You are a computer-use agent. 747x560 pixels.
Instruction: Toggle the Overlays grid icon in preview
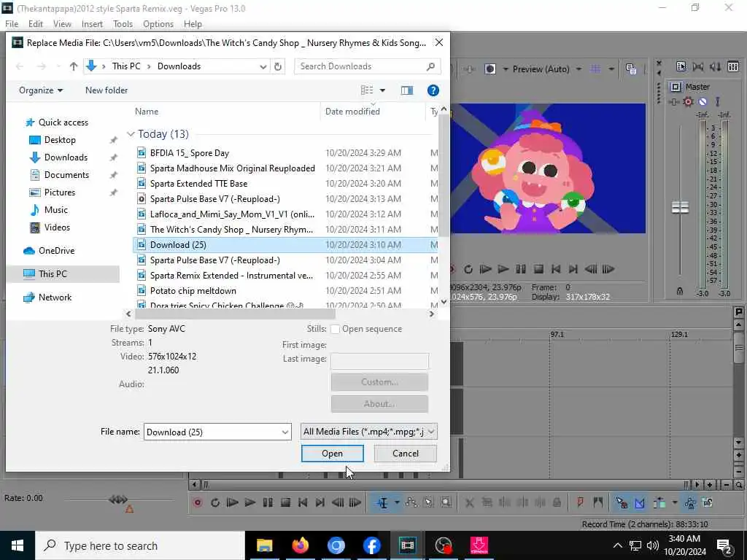(x=595, y=69)
